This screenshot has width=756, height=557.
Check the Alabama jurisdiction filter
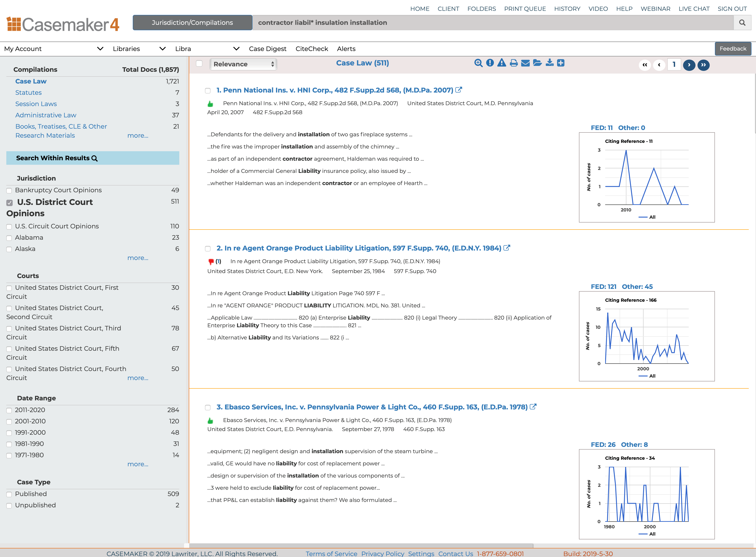tap(9, 238)
